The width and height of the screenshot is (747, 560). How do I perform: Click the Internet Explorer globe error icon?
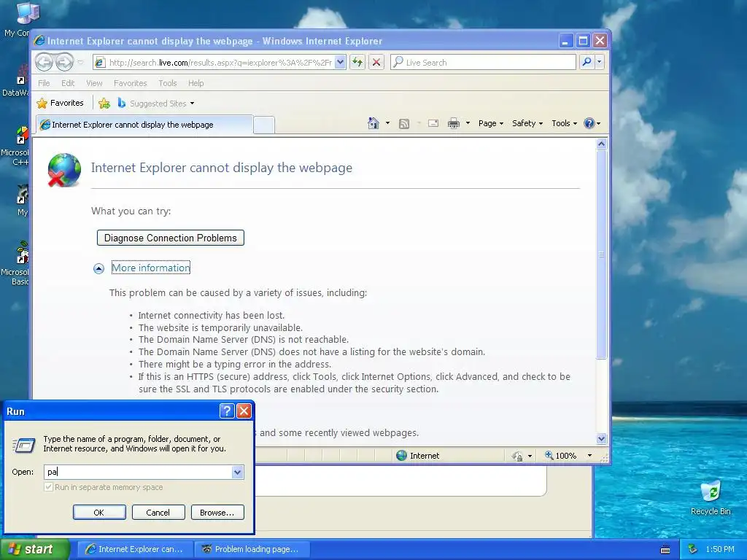64,170
